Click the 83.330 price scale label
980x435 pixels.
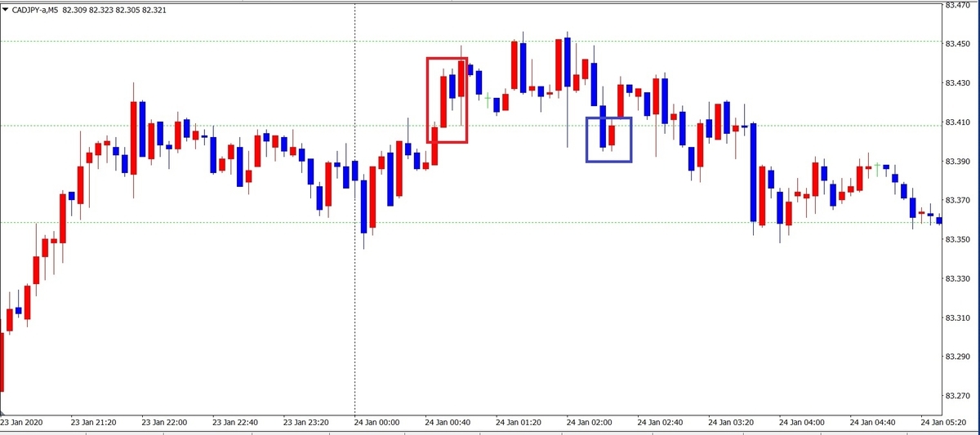pyautogui.click(x=957, y=279)
